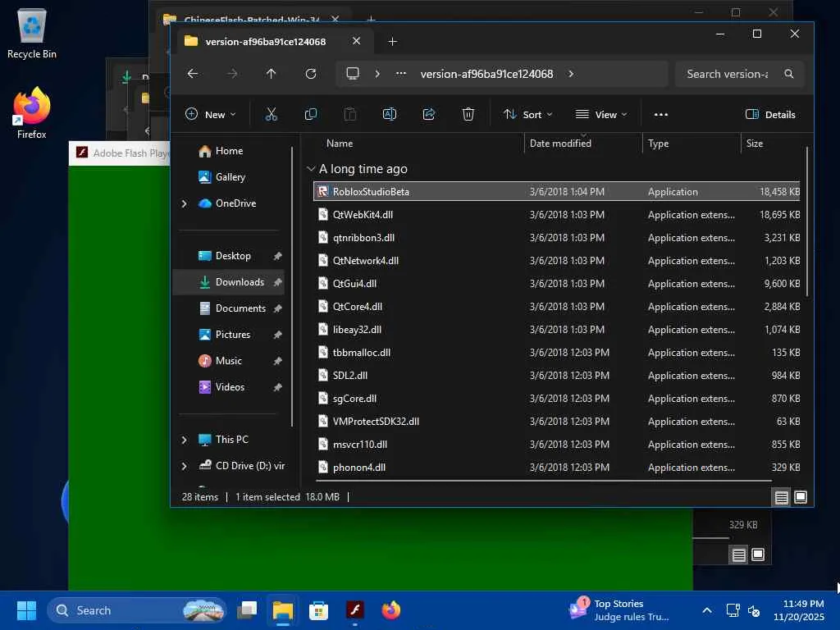Open Gallery in navigation pane
The height and width of the screenshot is (630, 840).
(x=230, y=177)
